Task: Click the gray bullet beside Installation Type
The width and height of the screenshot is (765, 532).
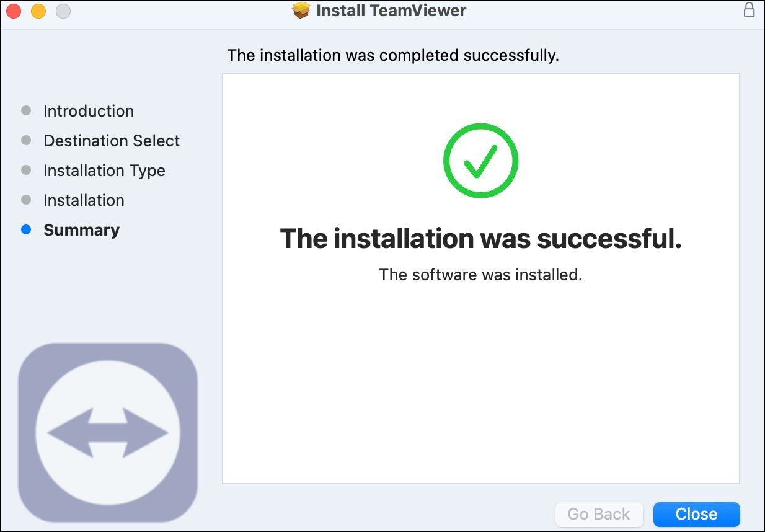Action: click(26, 170)
